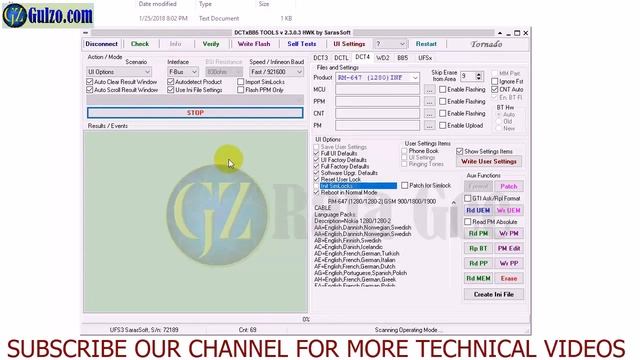The width and height of the screenshot is (640, 360).
Task: Uncheck Full UI Defaults option
Action: (316, 153)
